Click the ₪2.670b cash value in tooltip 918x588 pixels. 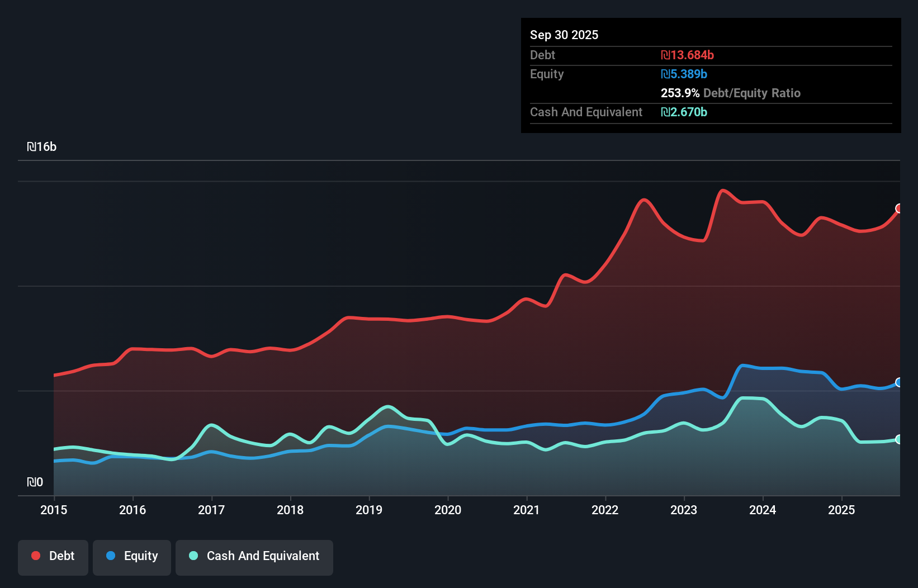click(684, 112)
